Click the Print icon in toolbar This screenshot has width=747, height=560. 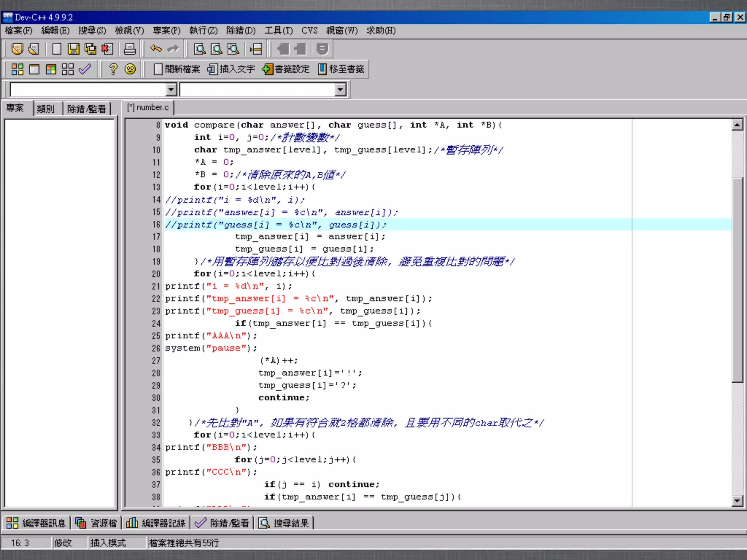coord(129,49)
